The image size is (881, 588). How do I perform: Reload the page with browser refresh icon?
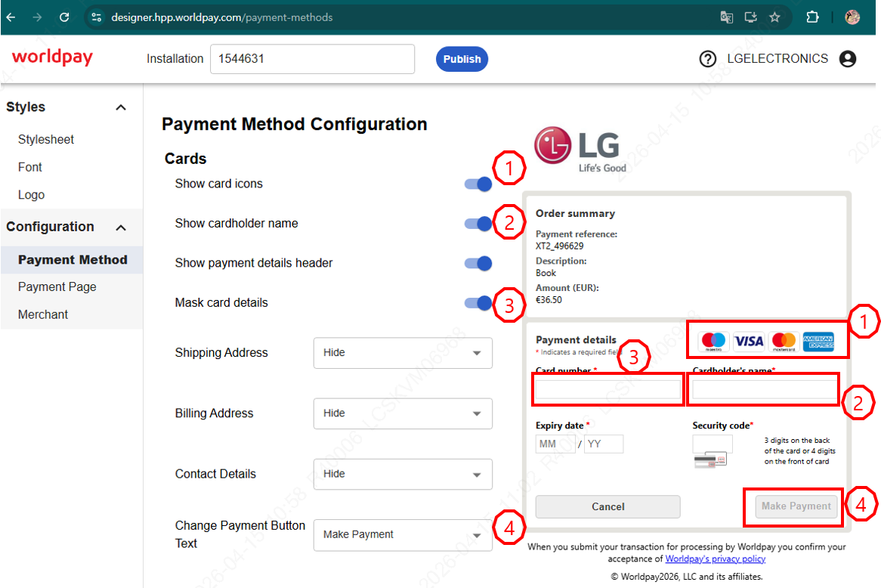pyautogui.click(x=64, y=17)
